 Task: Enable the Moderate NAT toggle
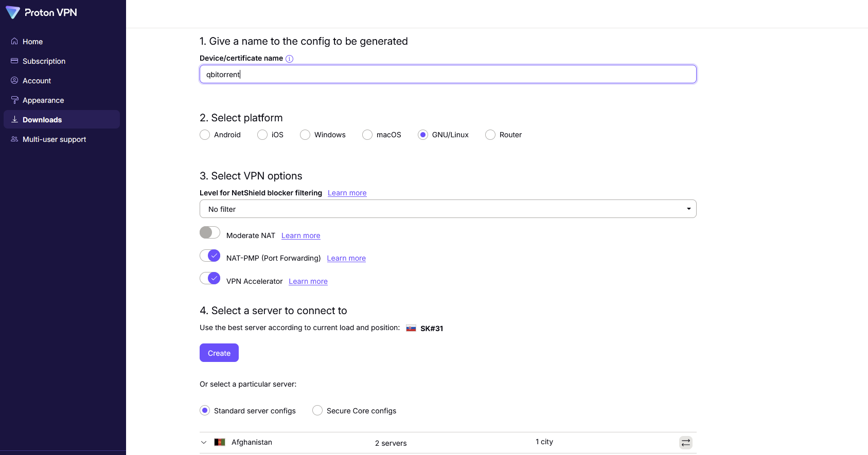(x=210, y=233)
